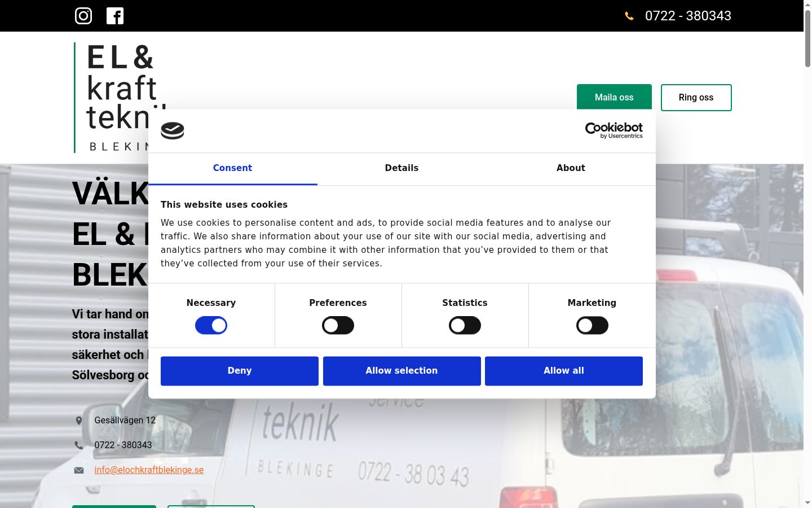The image size is (812, 508).
Task: Click the 0722 - 380343 number in top bar
Action: coord(688,16)
